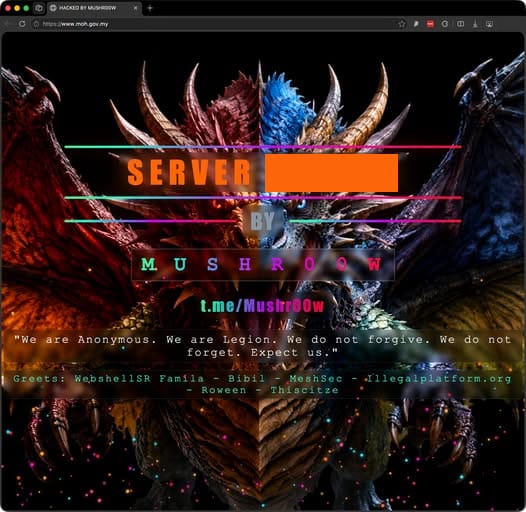Open the t.me/Mushr00w Telegram link
The height and width of the screenshot is (512, 526).
coord(262,305)
